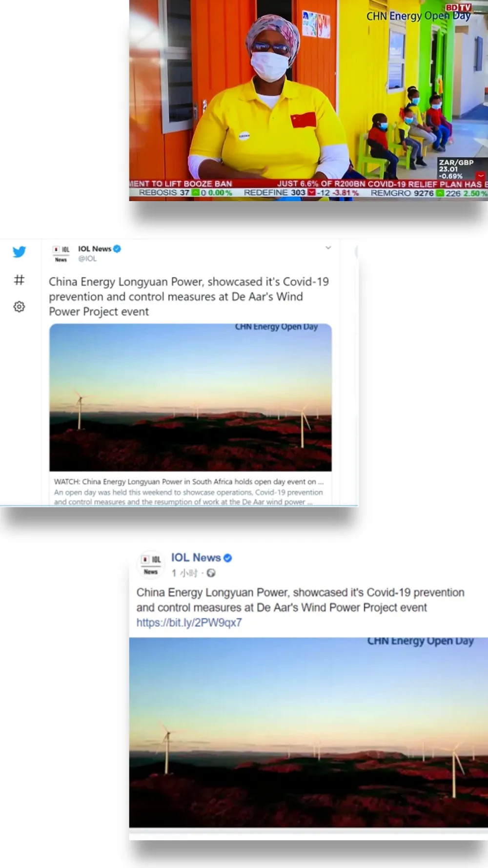The width and height of the screenshot is (488, 868).
Task: Click the ZAR/GBP exchange rate box
Action: [x=456, y=169]
